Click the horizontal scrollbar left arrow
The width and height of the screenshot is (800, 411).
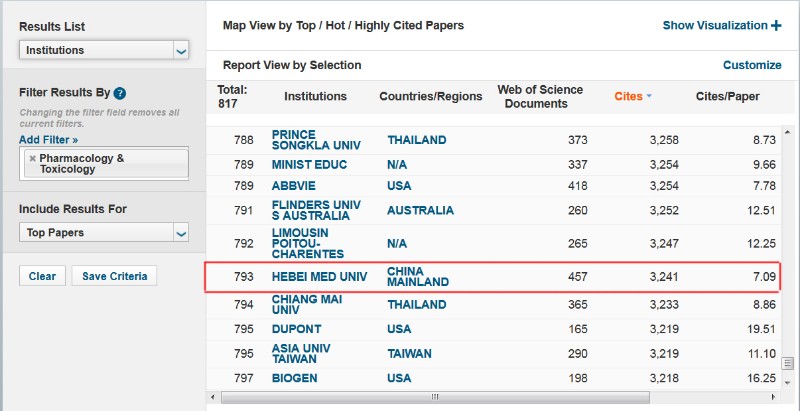tap(213, 397)
